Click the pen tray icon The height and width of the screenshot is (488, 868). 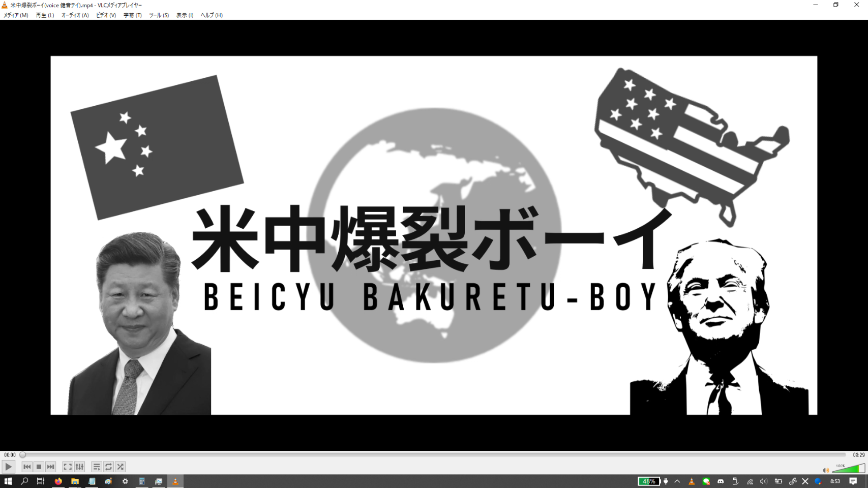coord(792,481)
